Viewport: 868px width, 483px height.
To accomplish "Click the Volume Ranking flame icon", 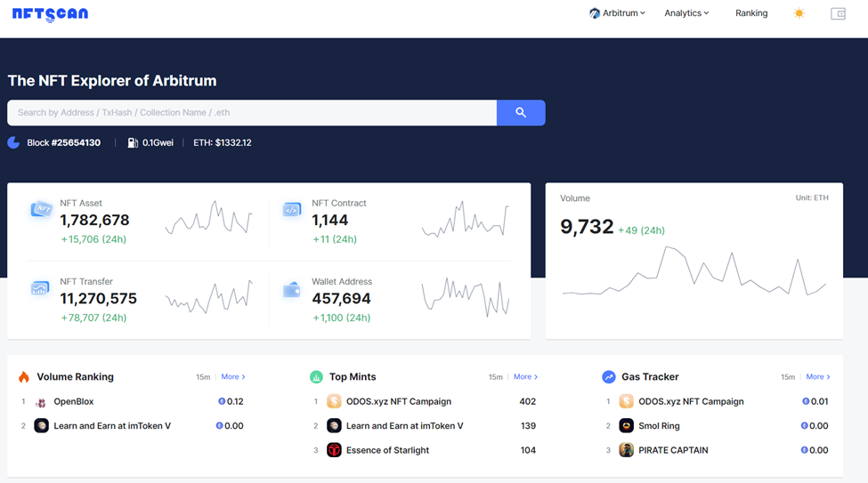I will click(x=24, y=377).
